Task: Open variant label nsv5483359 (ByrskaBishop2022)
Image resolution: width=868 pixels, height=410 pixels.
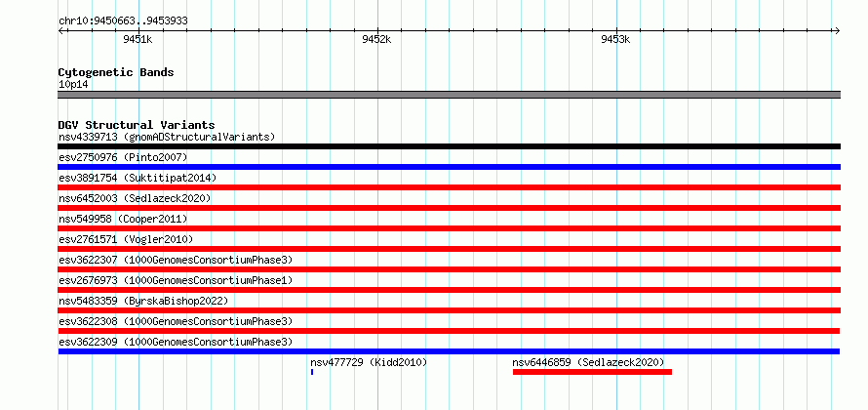Action: 143,301
